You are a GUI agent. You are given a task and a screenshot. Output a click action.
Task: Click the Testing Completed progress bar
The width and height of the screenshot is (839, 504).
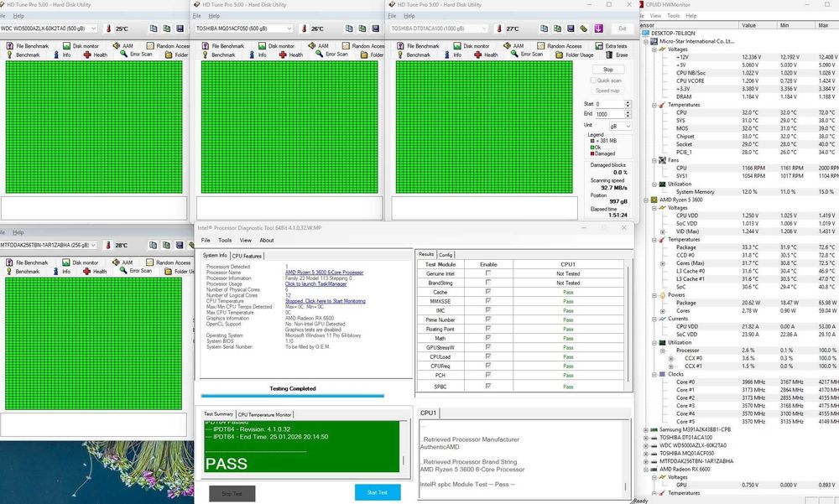[292, 395]
